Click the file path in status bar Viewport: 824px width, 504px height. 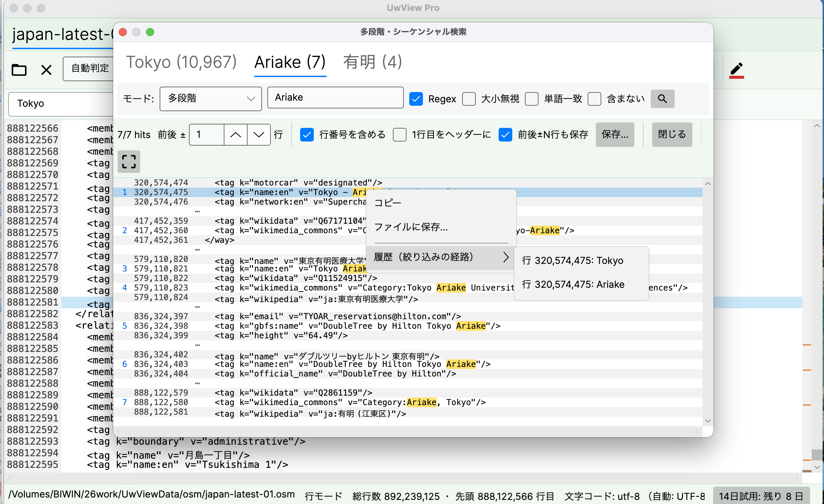151,494
